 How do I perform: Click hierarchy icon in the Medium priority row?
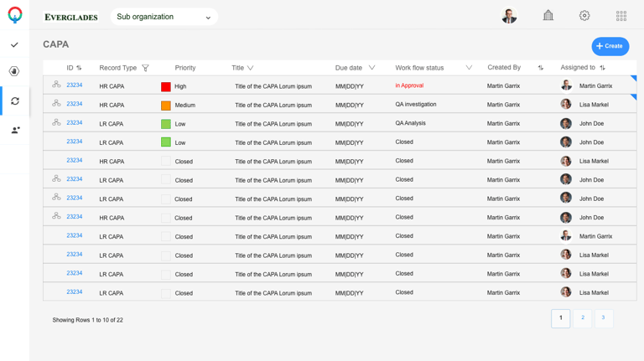coord(56,103)
